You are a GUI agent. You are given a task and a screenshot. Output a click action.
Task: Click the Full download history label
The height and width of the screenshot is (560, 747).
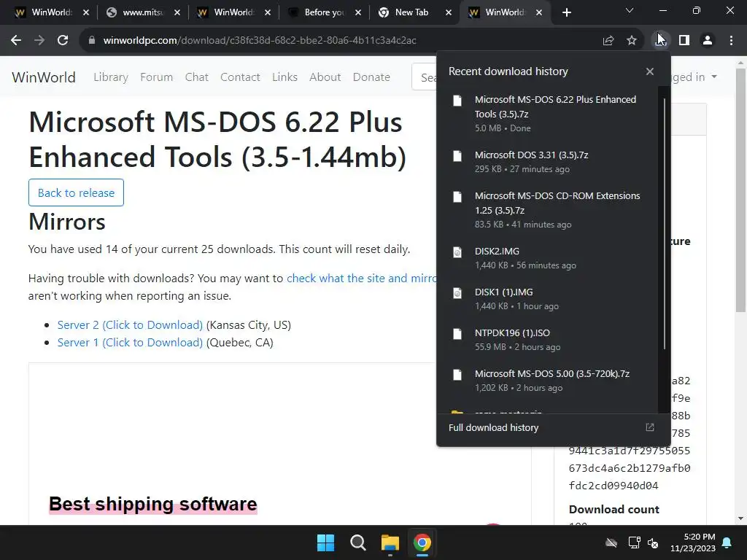point(494,427)
